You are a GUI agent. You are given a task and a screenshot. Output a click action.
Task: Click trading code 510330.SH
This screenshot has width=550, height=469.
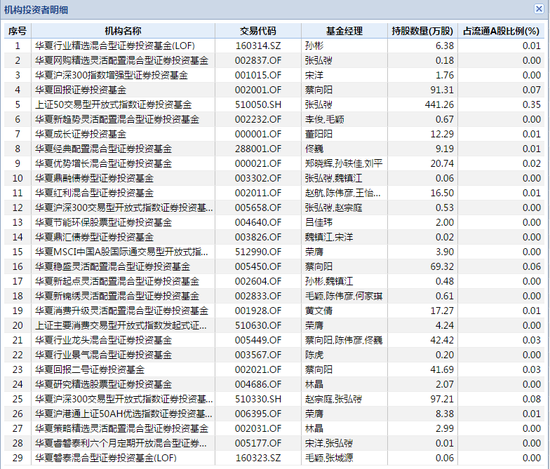tap(258, 400)
